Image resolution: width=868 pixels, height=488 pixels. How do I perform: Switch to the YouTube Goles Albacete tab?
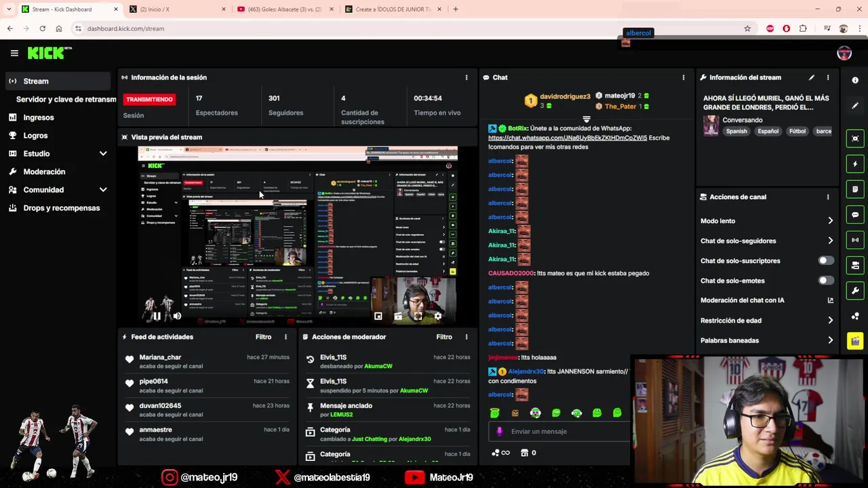(285, 9)
